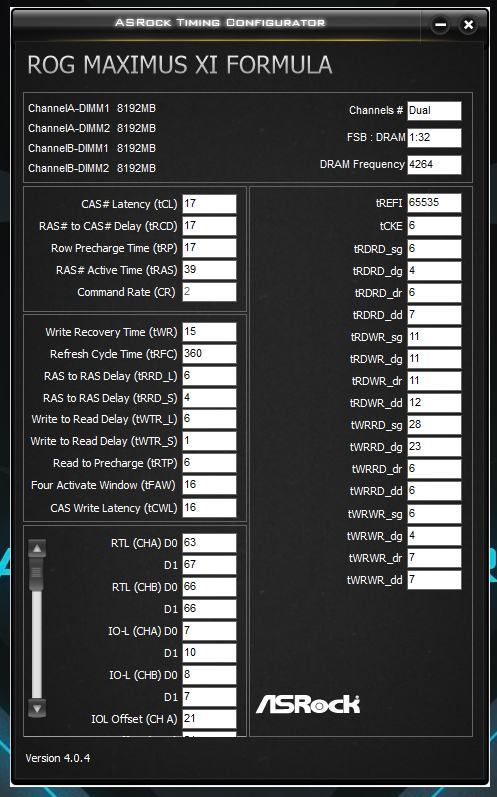Click the IO-L (CHA) D1 field showing 10
Screen dimensions: 497x797
point(209,653)
